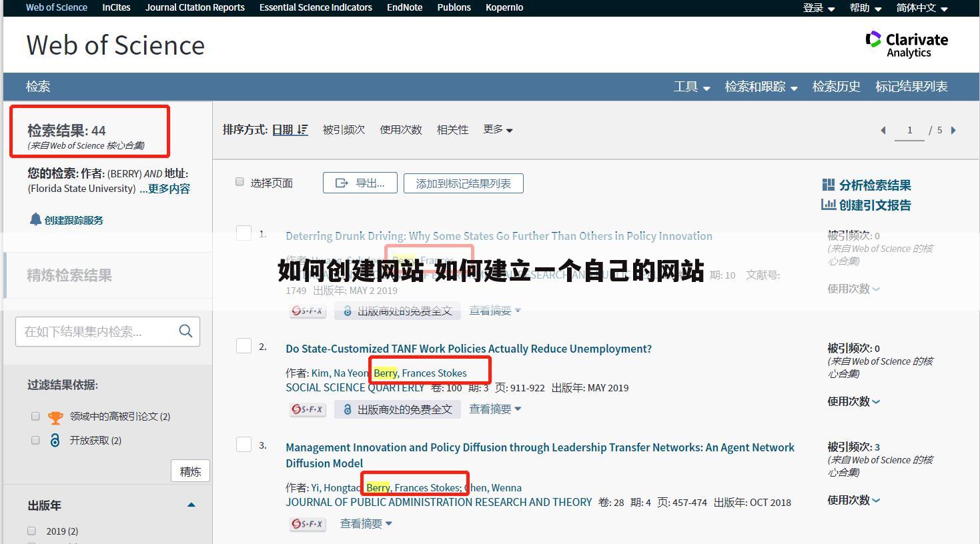Image resolution: width=980 pixels, height=544 pixels.
Task: Expand 使用次数 for result 2
Action: coord(853,401)
